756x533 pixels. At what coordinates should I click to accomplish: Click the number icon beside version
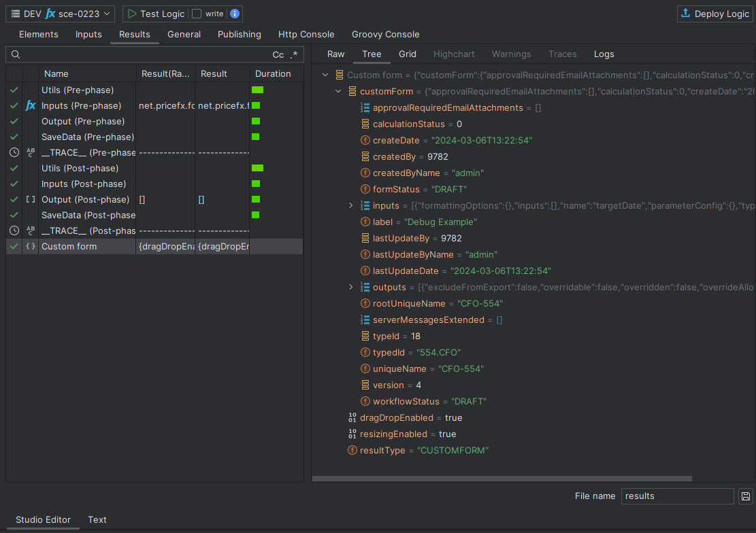click(365, 385)
